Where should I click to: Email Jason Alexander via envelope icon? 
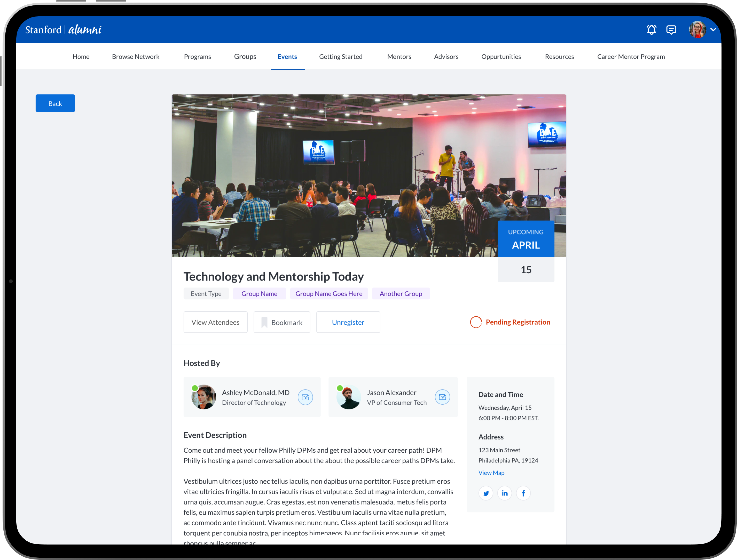(442, 397)
